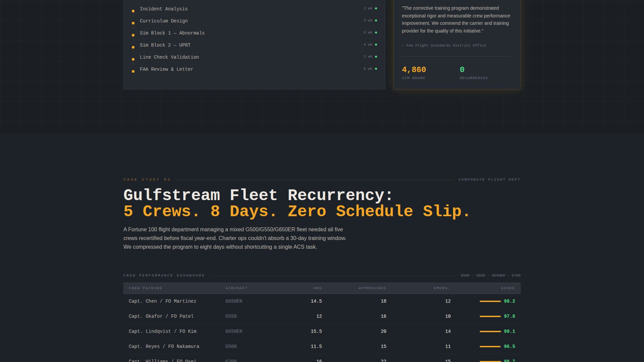
Task: Click the orange marker next to Curriculum Design
Action: pyautogui.click(x=133, y=23)
